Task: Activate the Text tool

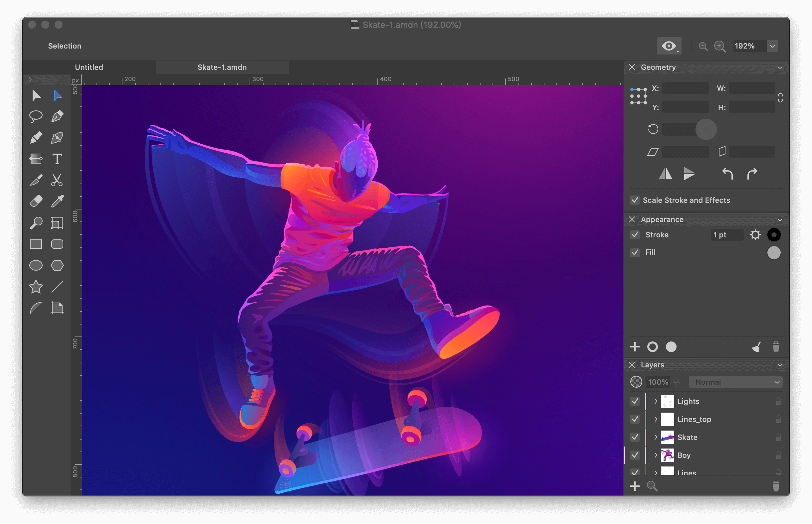Action: [57, 159]
